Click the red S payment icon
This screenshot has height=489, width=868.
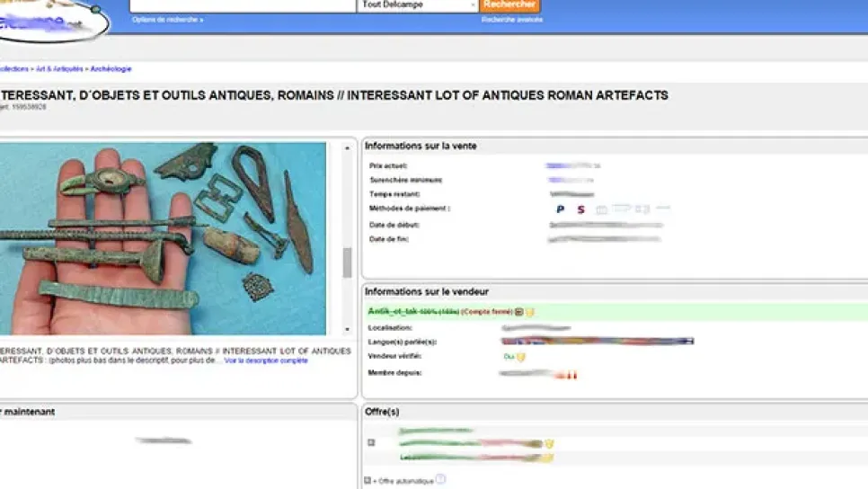(x=580, y=209)
